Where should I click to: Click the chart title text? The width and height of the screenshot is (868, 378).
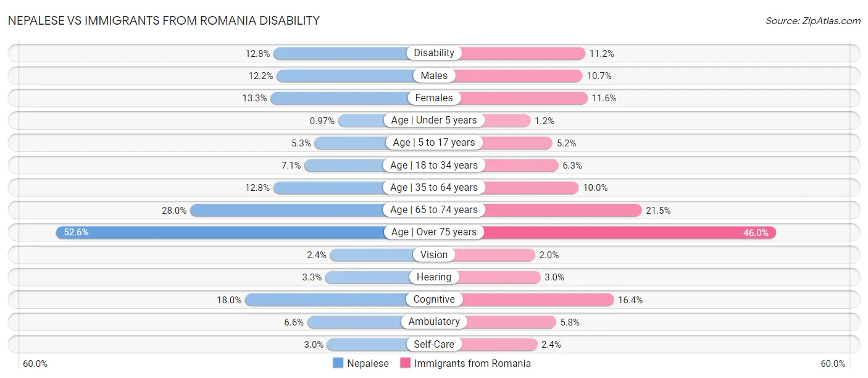click(164, 20)
